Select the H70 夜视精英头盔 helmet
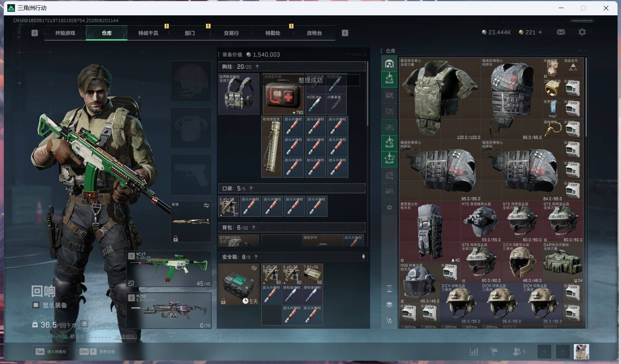Image resolution: width=621 pixels, height=364 pixels. tap(481, 222)
